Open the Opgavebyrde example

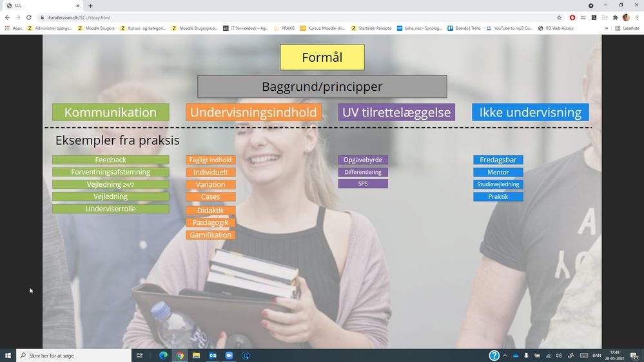pyautogui.click(x=363, y=160)
